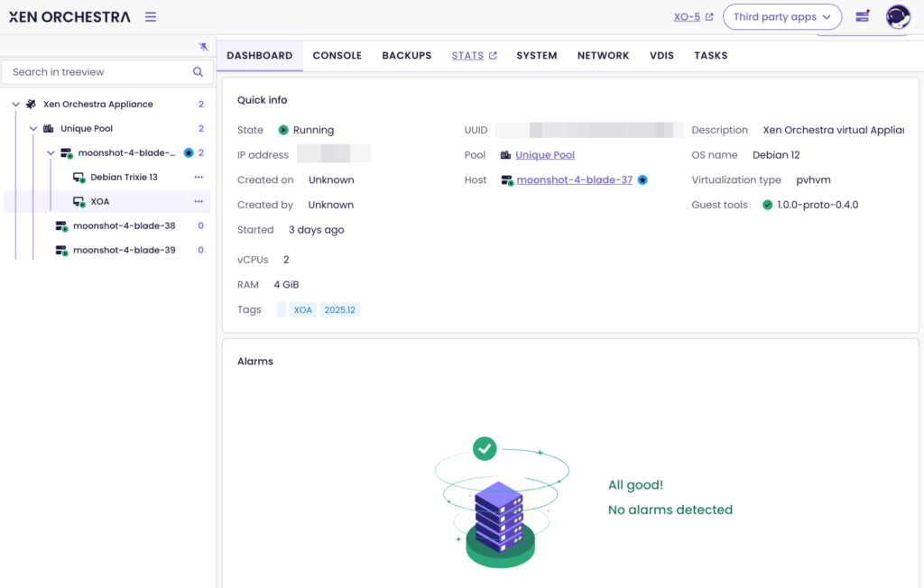This screenshot has height=588, width=924.
Task: Click the 2025.12 tag
Action: tap(340, 310)
